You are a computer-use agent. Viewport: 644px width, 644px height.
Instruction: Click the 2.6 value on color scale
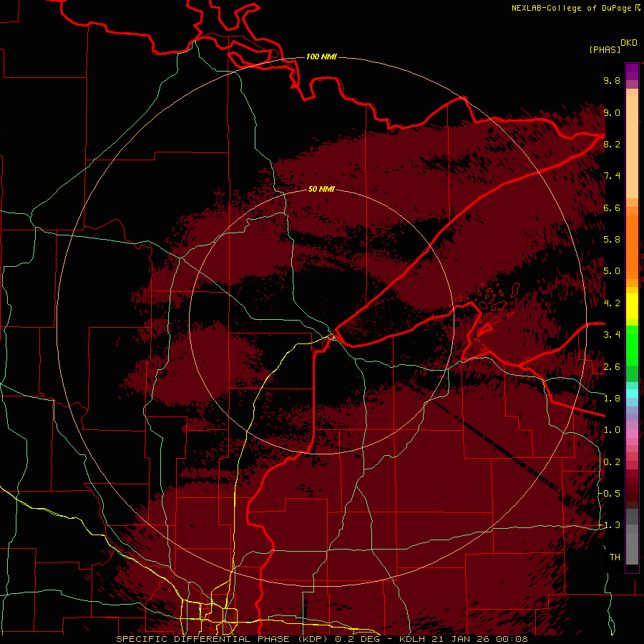(x=612, y=367)
